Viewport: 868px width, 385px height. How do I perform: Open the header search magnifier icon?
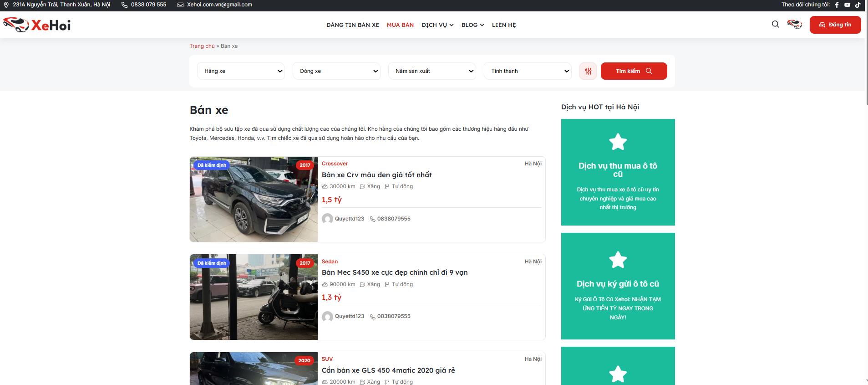[776, 25]
